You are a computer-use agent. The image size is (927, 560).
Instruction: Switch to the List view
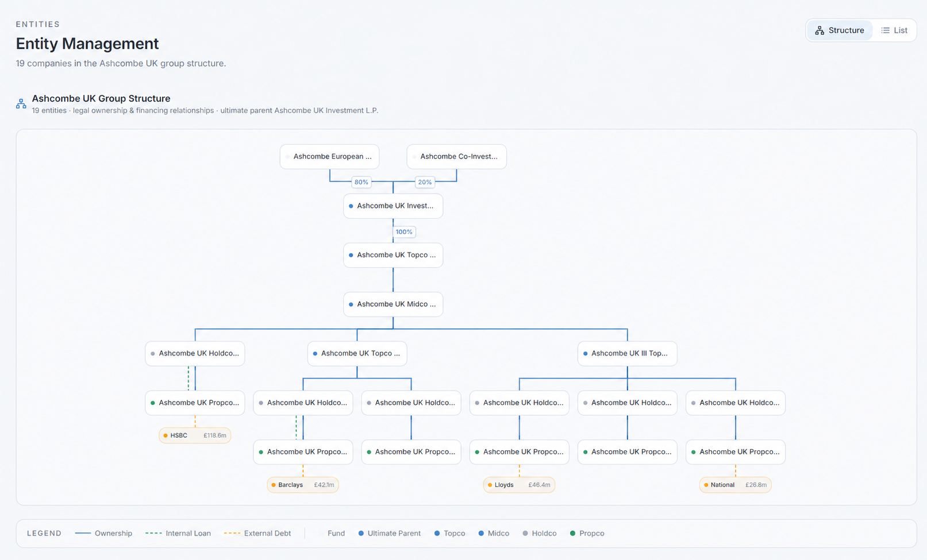pos(894,30)
